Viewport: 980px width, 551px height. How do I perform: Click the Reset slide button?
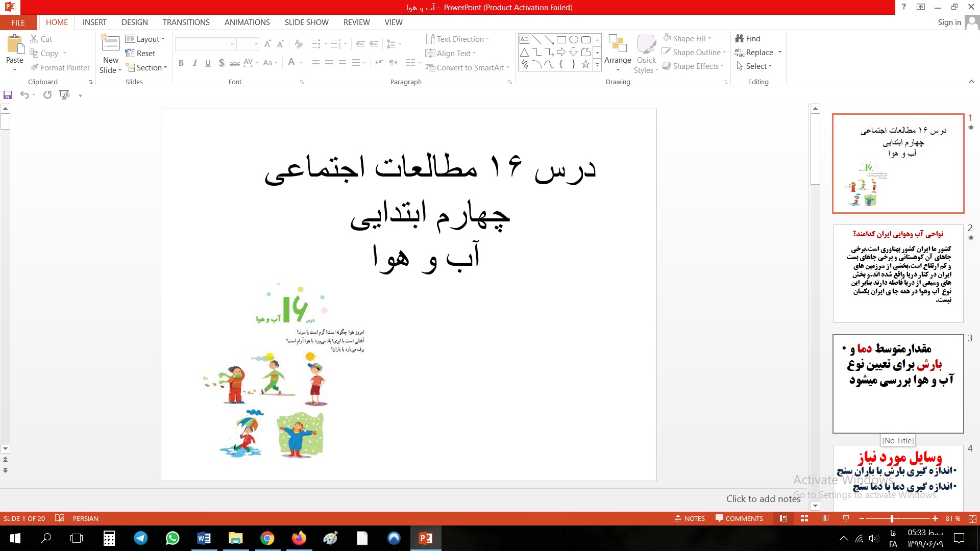pos(141,53)
